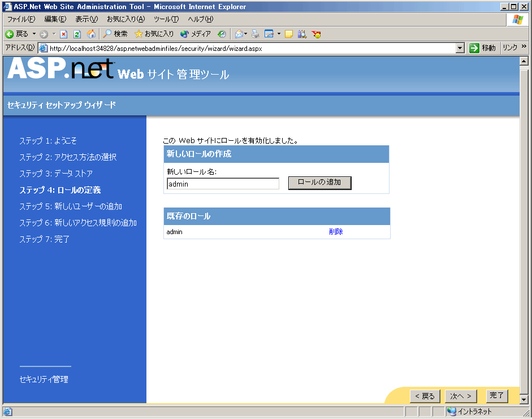Click admin in the existing roles list
This screenshot has width=532, height=419.
pos(174,232)
